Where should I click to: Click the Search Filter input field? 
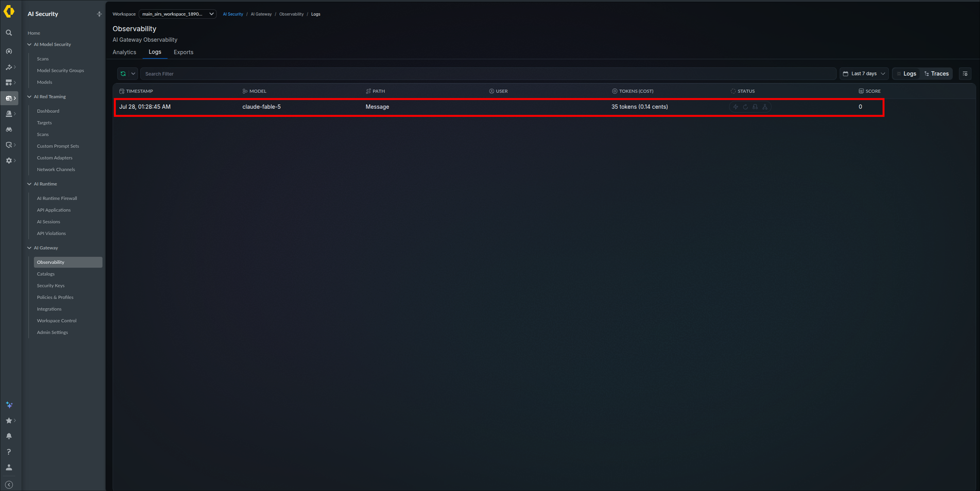pyautogui.click(x=488, y=74)
